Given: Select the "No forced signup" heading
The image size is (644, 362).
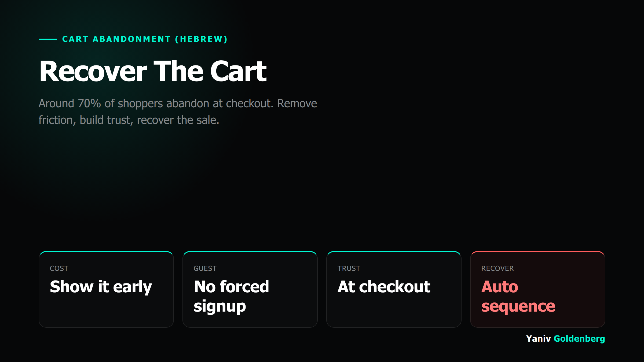Looking at the screenshot, I should pyautogui.click(x=231, y=296).
